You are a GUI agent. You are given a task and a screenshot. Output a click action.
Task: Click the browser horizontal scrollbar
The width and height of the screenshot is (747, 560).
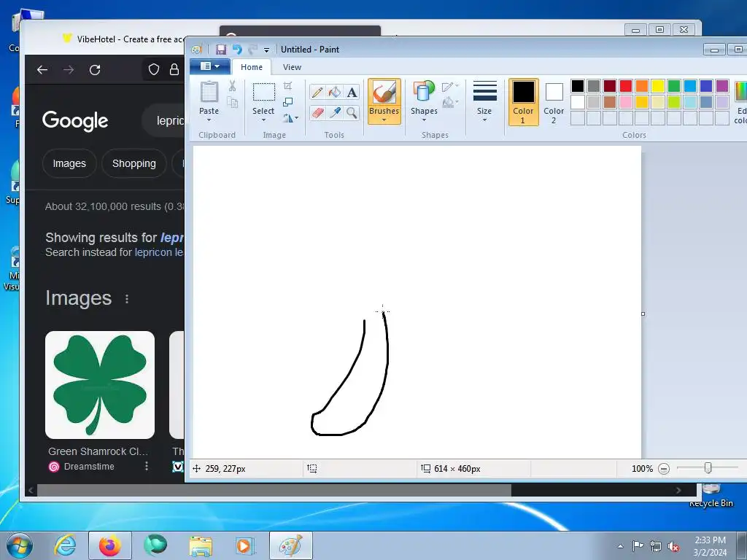pyautogui.click(x=274, y=489)
